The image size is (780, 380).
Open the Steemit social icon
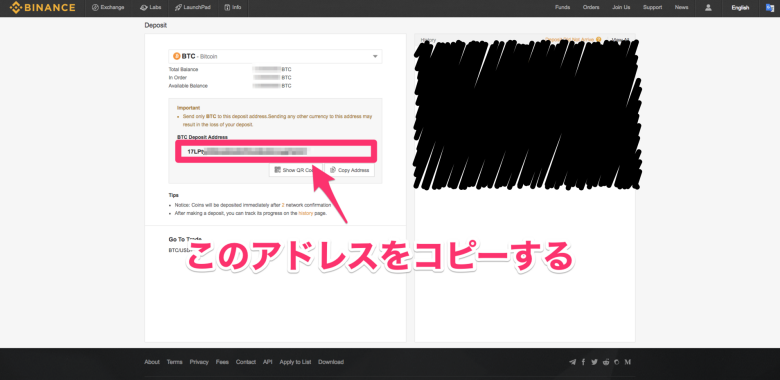[617, 362]
